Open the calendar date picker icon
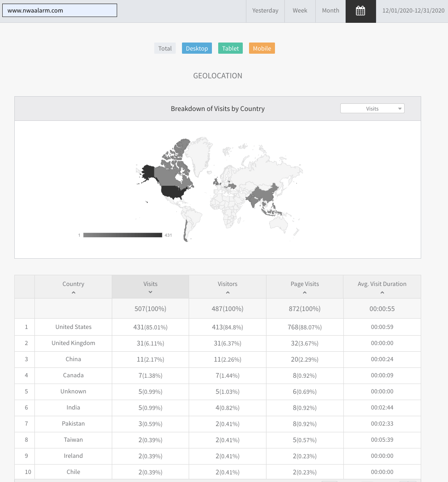The height and width of the screenshot is (482, 448). 360,11
